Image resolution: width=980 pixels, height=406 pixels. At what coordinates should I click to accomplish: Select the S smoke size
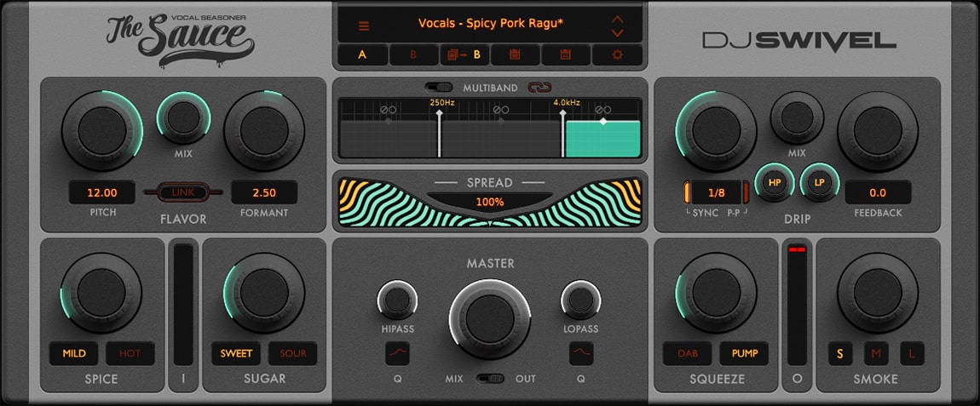click(840, 354)
